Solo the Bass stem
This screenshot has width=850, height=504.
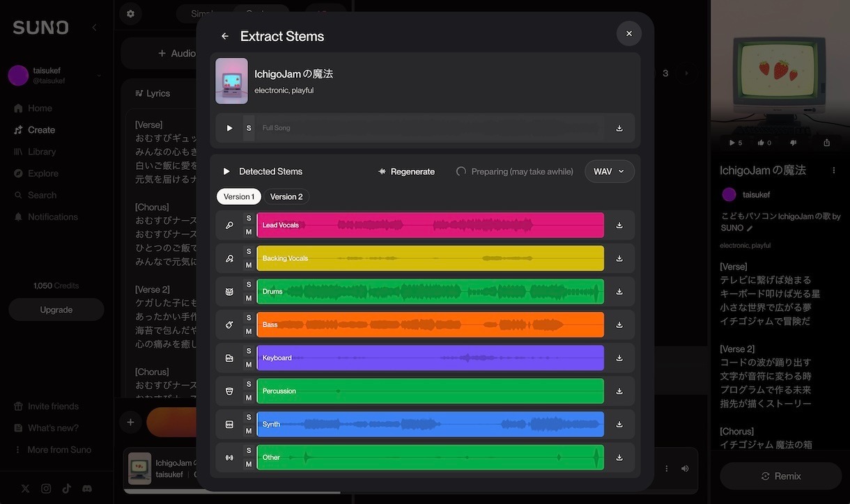click(x=249, y=317)
